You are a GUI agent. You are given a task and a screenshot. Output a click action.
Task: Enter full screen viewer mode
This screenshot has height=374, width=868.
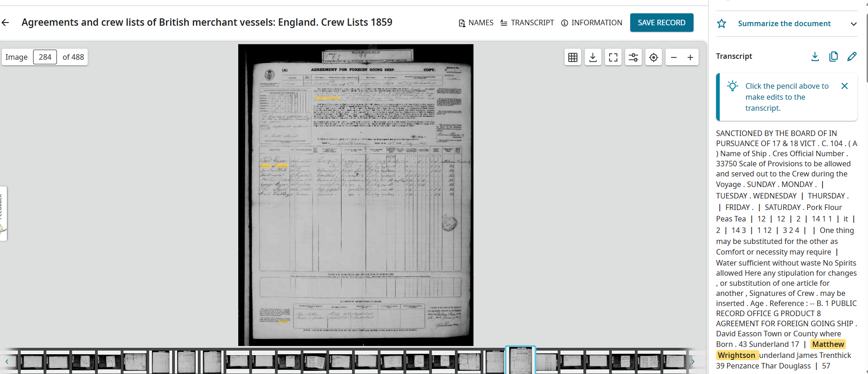tap(613, 57)
